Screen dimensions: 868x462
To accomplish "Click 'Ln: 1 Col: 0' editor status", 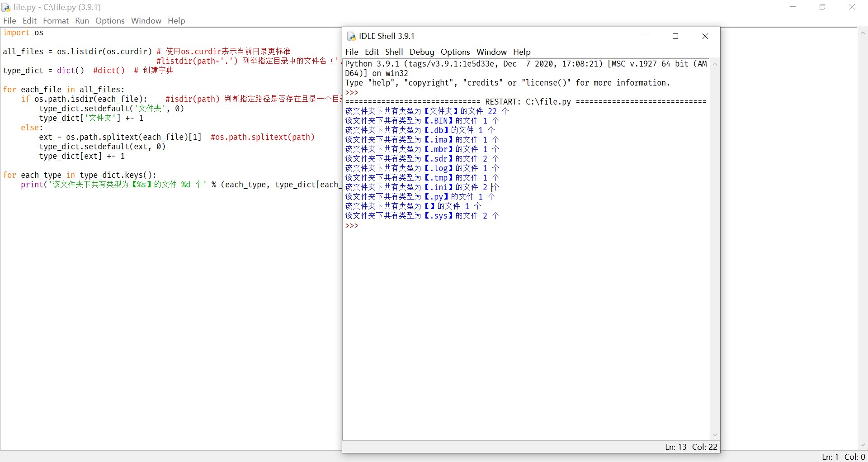I will tap(843, 457).
